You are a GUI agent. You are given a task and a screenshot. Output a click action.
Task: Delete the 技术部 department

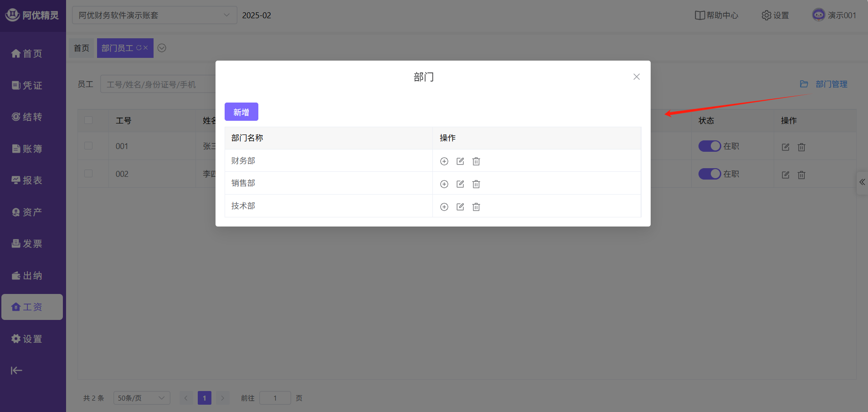(x=476, y=207)
